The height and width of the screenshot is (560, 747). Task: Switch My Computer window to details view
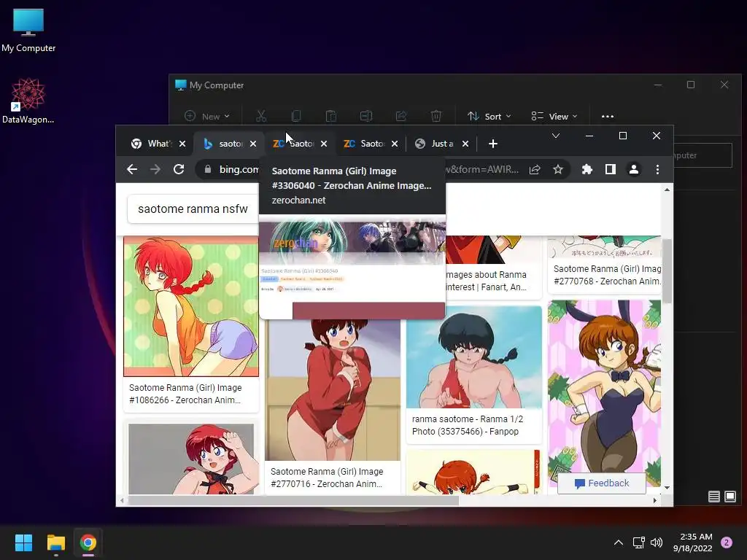click(713, 497)
